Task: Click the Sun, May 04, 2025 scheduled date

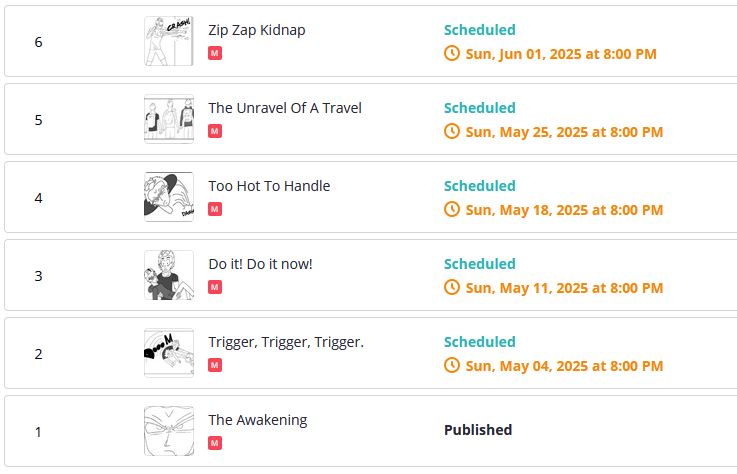Action: (x=564, y=366)
